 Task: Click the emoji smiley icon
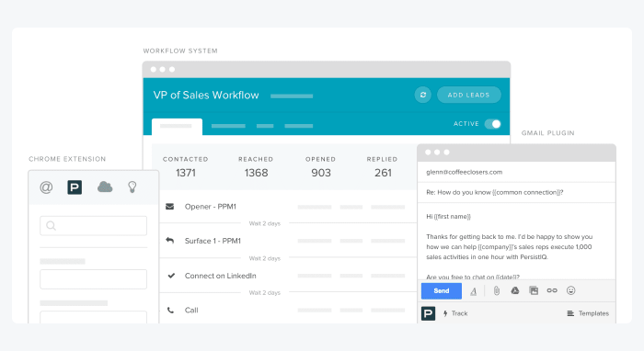tap(571, 290)
